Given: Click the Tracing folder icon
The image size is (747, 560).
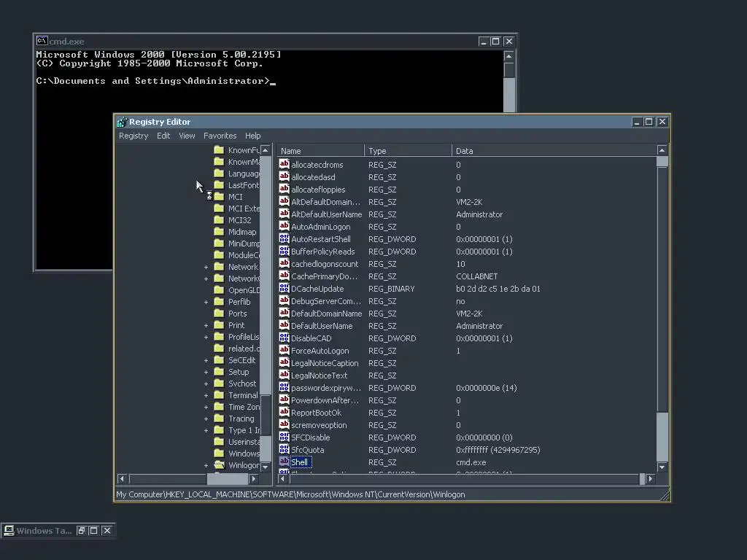Looking at the screenshot, I should coord(219,419).
